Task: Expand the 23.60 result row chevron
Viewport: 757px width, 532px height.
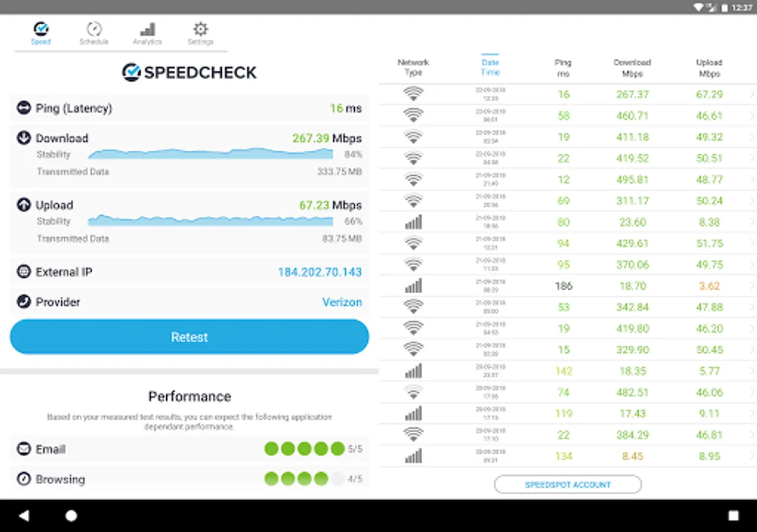Action: coord(752,222)
